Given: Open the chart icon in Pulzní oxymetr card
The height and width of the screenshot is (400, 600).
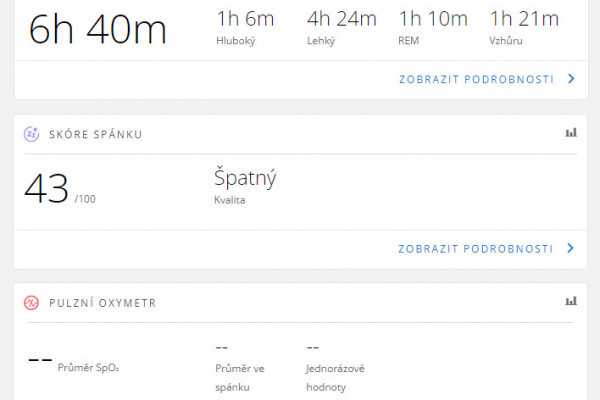Looking at the screenshot, I should pos(571,301).
